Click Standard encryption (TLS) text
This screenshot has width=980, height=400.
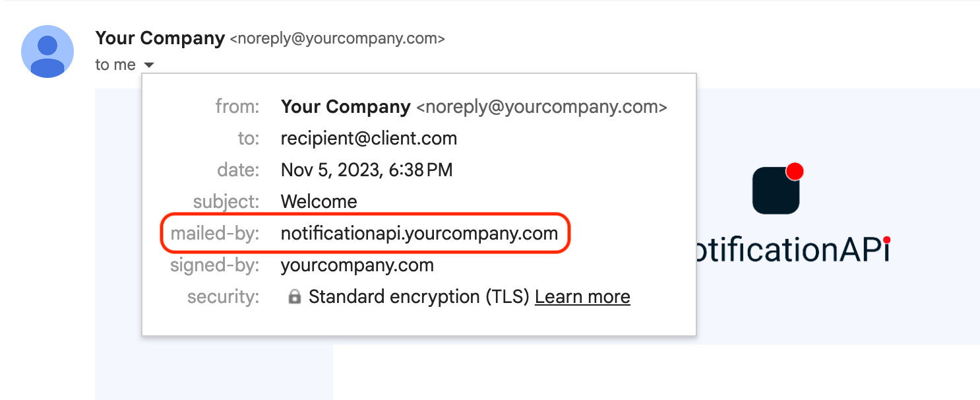419,297
